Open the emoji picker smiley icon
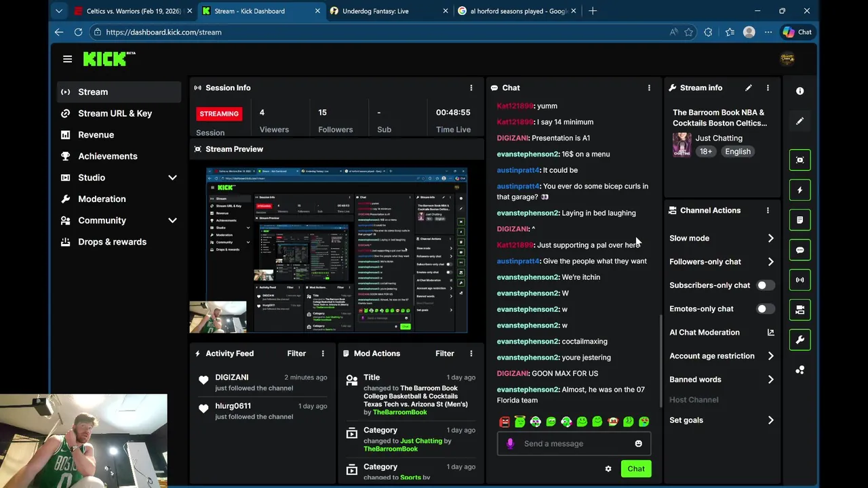Image resolution: width=868 pixels, height=488 pixels. (x=638, y=444)
